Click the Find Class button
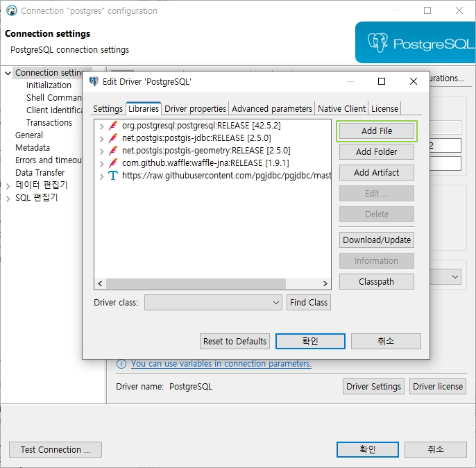 (308, 303)
